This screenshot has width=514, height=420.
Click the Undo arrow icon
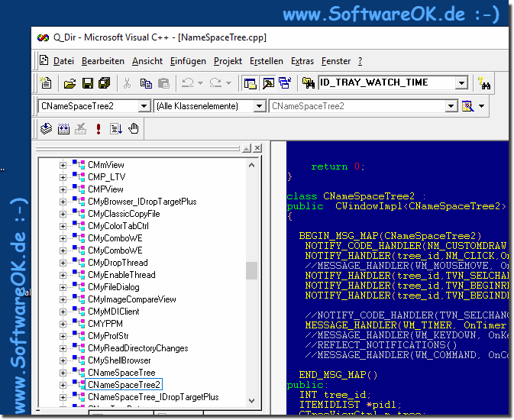(x=188, y=82)
